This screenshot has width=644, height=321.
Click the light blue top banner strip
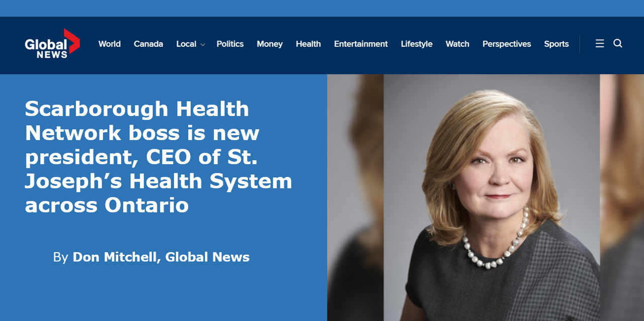[322, 8]
